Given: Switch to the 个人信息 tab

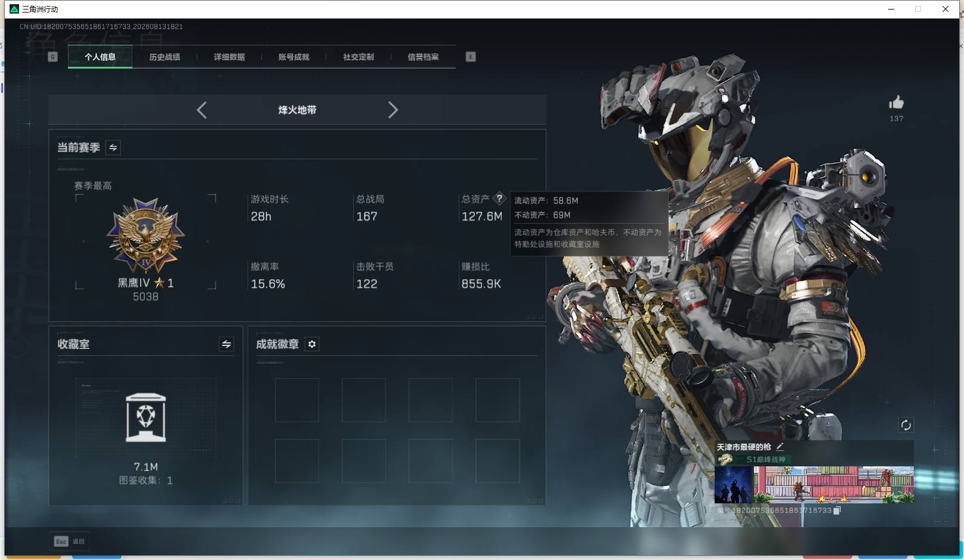Looking at the screenshot, I should pyautogui.click(x=100, y=57).
